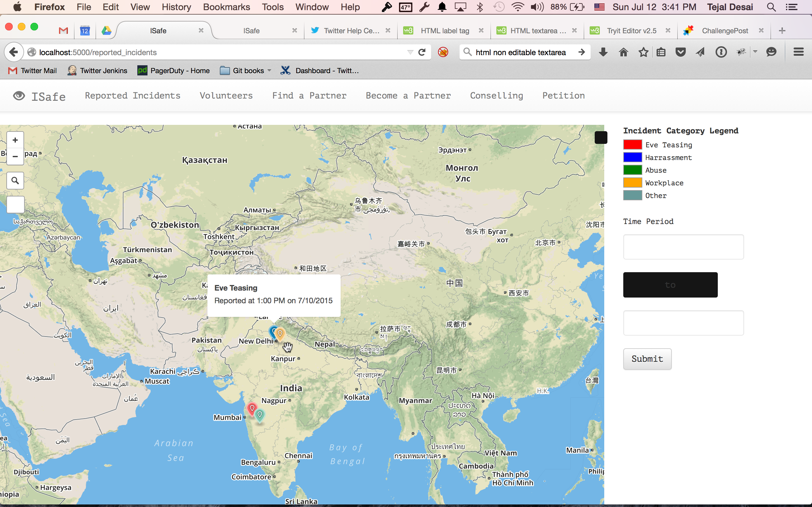
Task: Click the teal map marker near Mumbai
Action: tap(260, 415)
